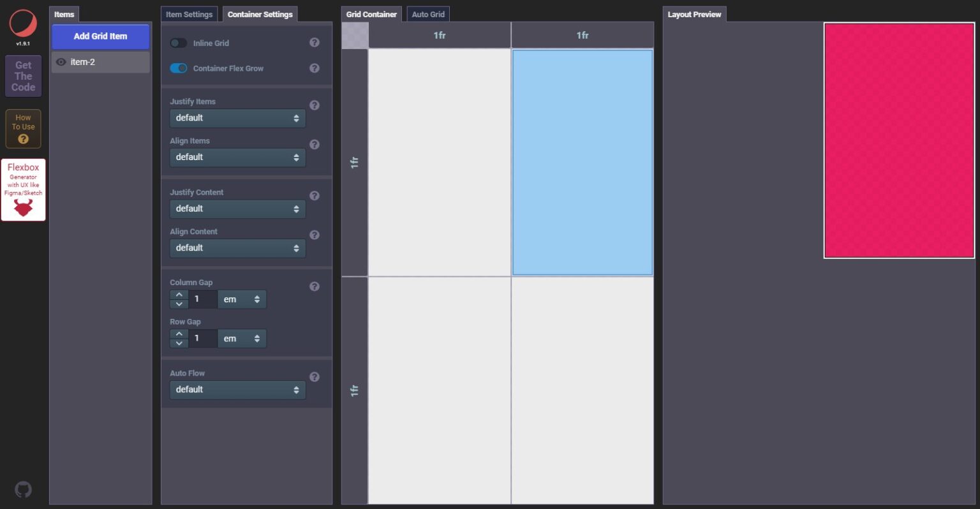Click the Flexbox Generator devil icon

pyautogui.click(x=23, y=205)
